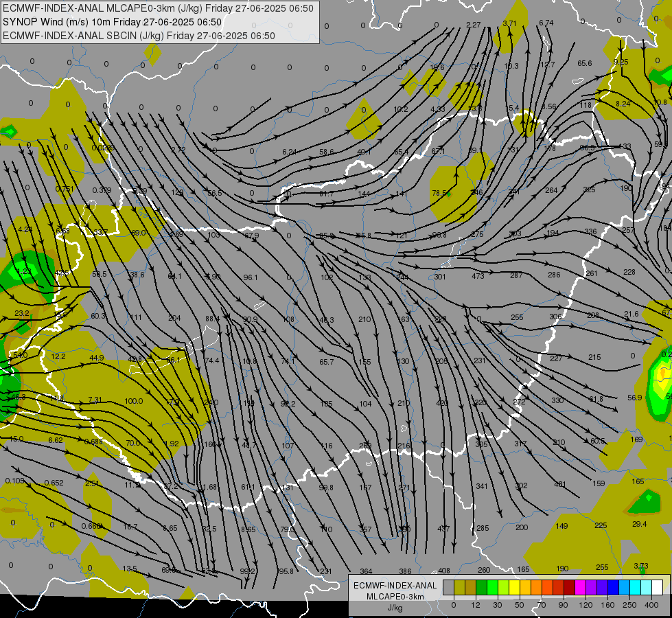Pick the pure yellow legend swatch
This screenshot has height=618, width=672.
click(x=515, y=587)
